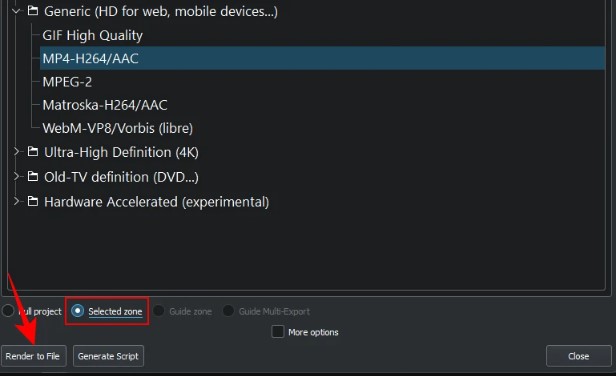616x376 pixels.
Task: Expand Hardware Accelerated (experimental) group
Action: [x=16, y=201]
